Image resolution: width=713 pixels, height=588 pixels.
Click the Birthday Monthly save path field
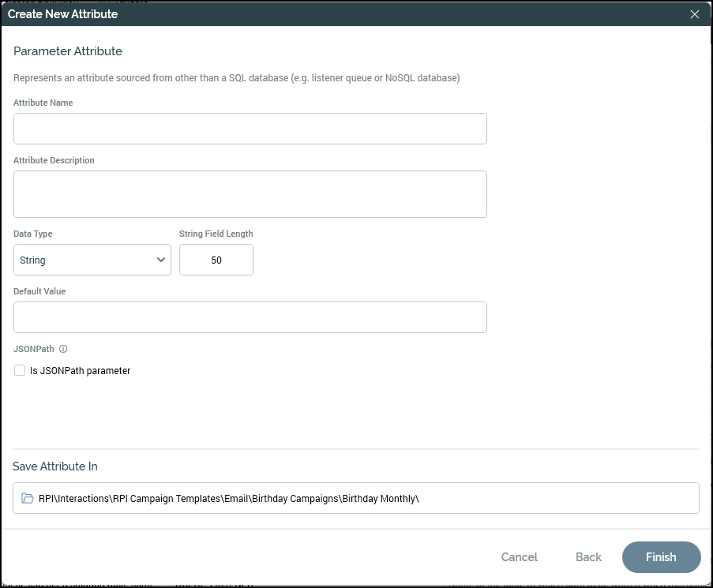pos(355,498)
